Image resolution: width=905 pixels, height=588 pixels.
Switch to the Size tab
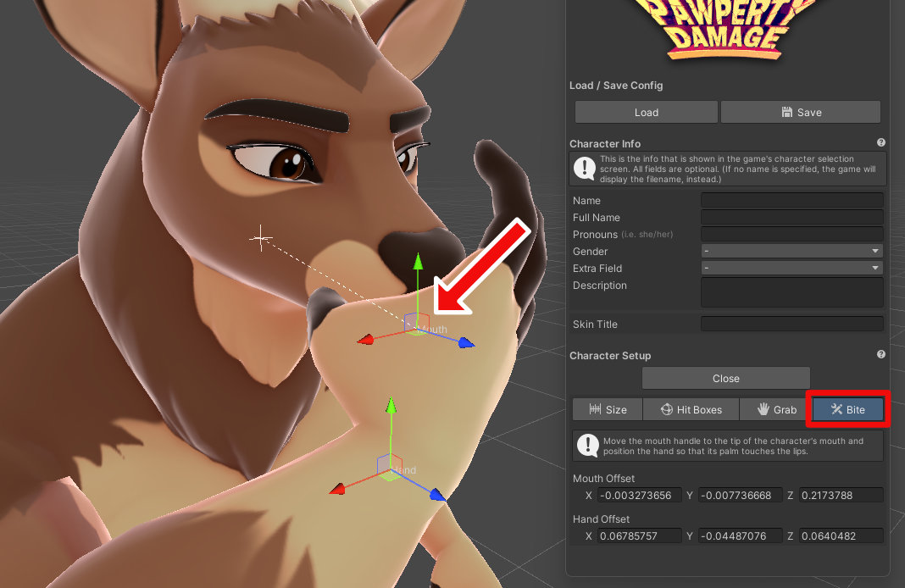[608, 409]
